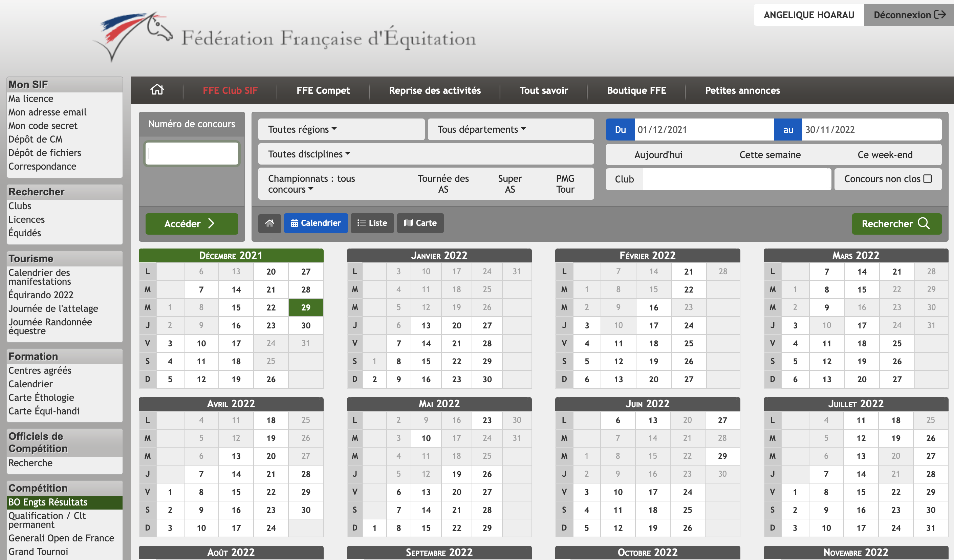Viewport: 954px width, 560px height.
Task: Expand the Tous départements dropdown
Action: [511, 129]
